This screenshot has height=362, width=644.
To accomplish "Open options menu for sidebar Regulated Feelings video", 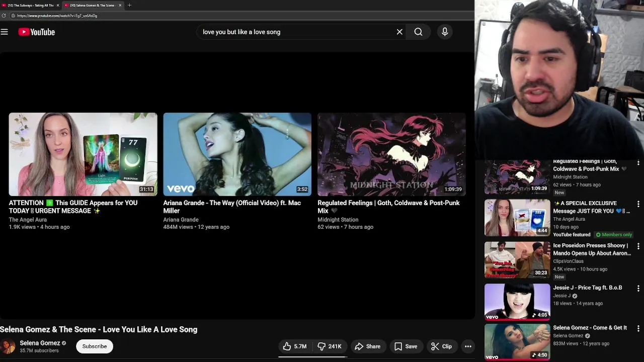I will click(x=638, y=163).
